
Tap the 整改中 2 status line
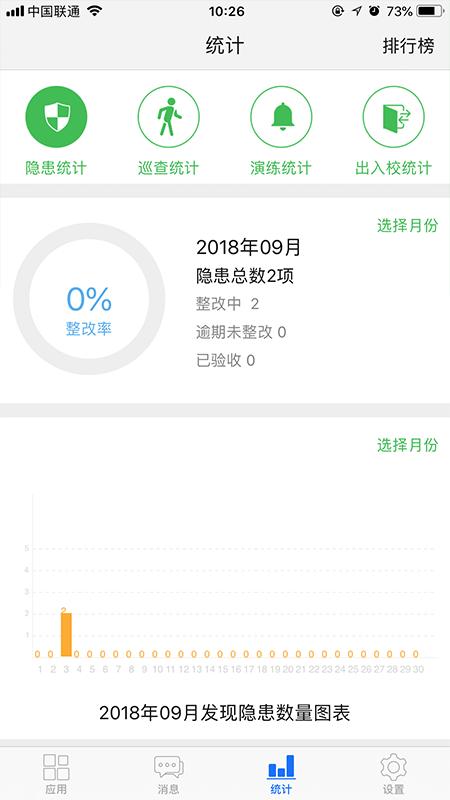228,304
